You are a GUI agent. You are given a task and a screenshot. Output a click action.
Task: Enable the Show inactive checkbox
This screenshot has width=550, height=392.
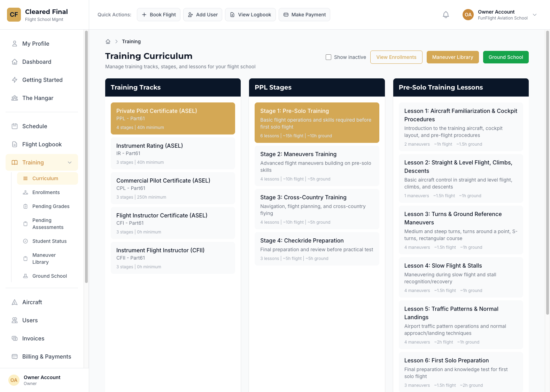coord(328,57)
